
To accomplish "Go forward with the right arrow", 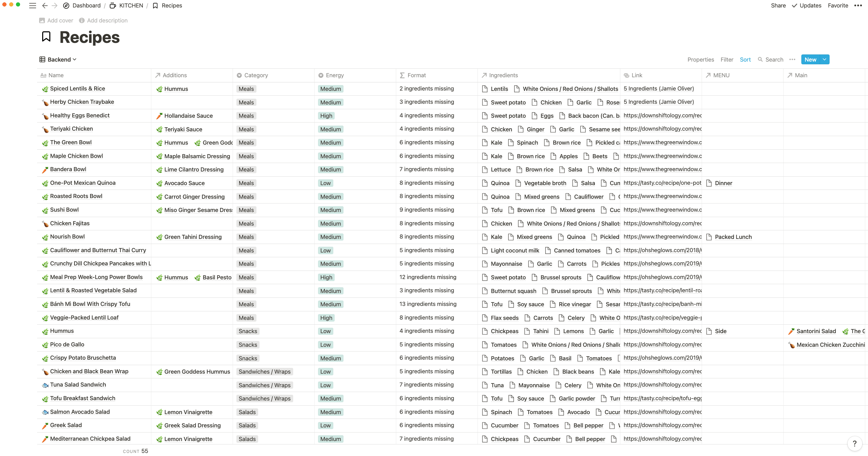I will coord(54,5).
